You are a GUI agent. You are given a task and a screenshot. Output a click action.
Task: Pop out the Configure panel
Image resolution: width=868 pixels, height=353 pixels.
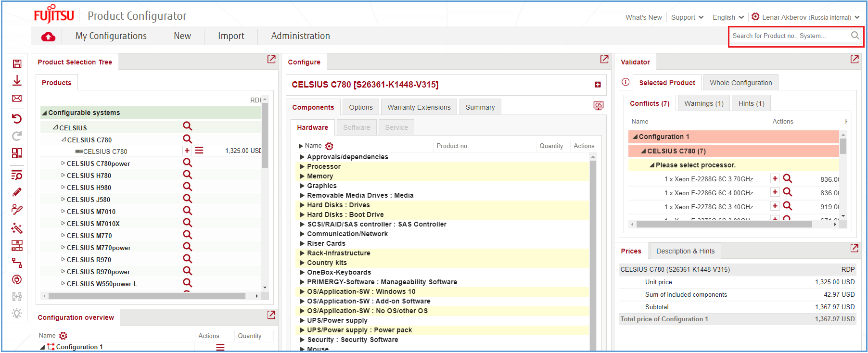pos(604,59)
